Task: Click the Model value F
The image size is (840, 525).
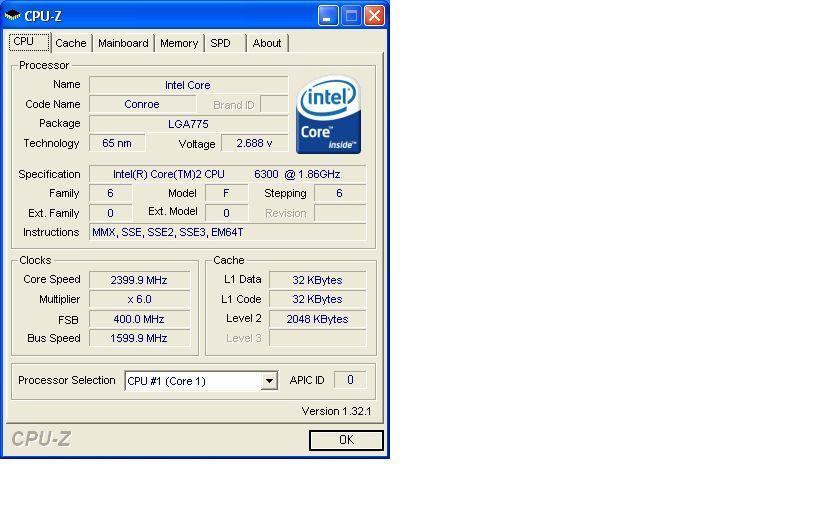Action: click(227, 193)
